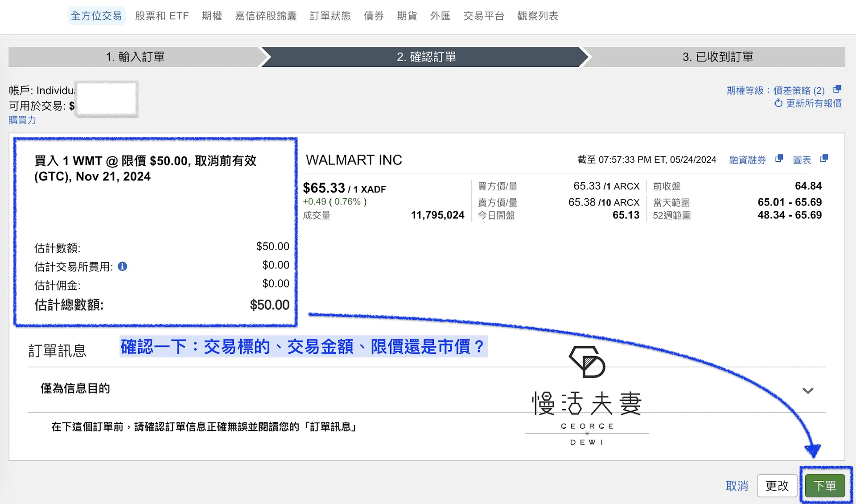Click the info icon beside 估計交易所費用

click(x=122, y=266)
